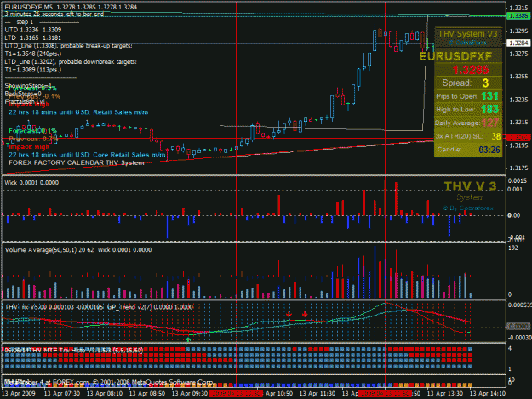Click the '13 Apr 07:30' time axis label
Image resolution: width=532 pixels, height=399 pixels.
click(62, 394)
